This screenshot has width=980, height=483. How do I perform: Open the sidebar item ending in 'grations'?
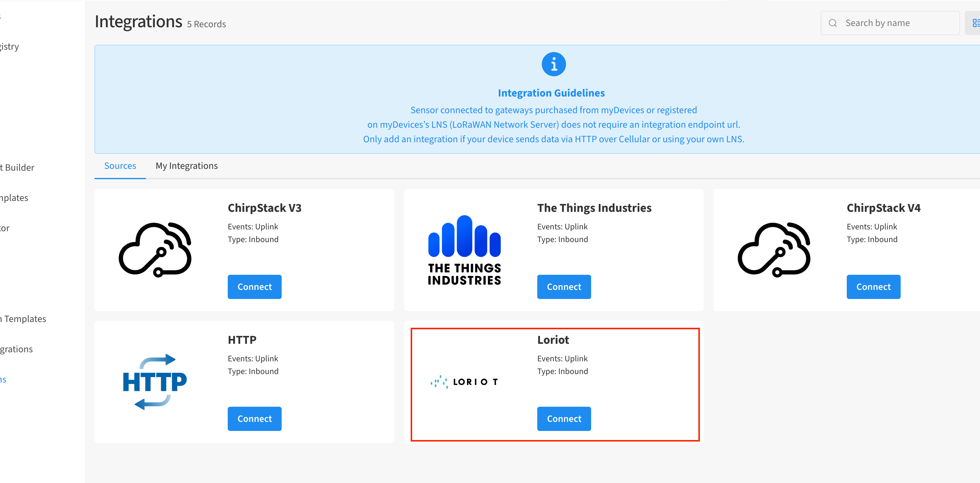[x=16, y=350]
